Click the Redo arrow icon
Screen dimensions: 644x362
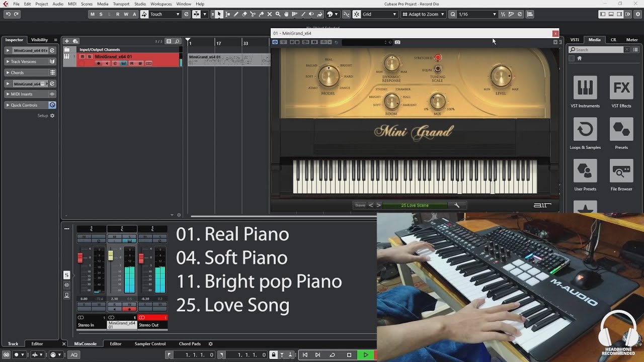(x=16, y=14)
